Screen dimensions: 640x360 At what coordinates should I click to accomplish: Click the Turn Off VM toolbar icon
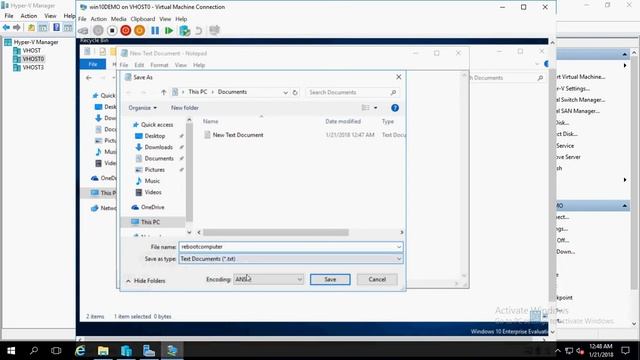tap(112, 31)
